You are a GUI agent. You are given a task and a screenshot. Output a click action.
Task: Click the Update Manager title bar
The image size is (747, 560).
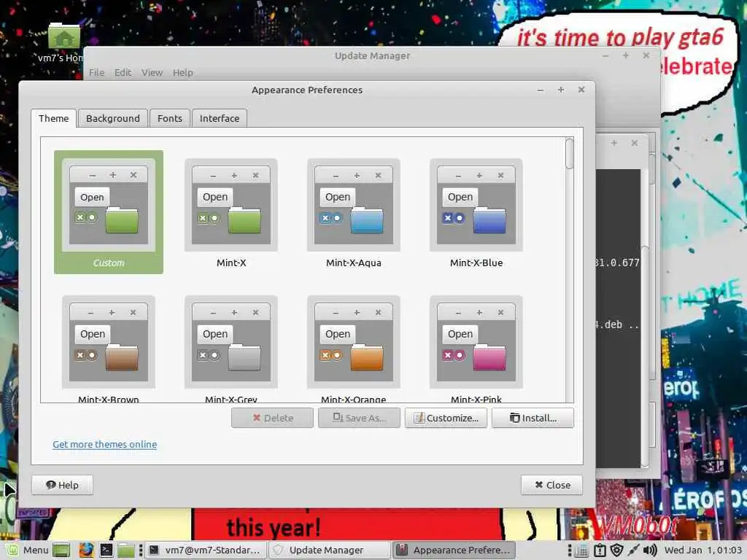tap(372, 55)
